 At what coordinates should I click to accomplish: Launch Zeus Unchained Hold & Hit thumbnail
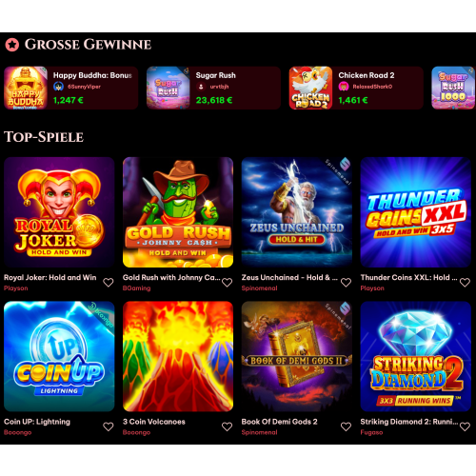click(297, 212)
